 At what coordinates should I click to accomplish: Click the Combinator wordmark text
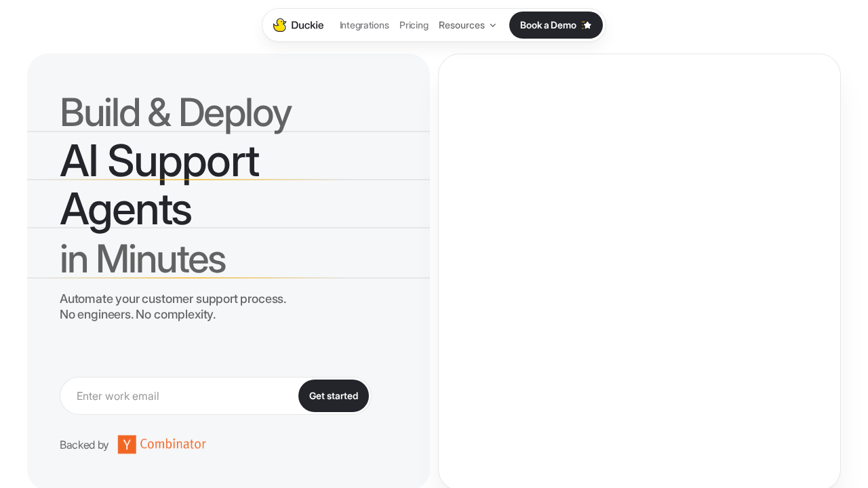coord(172,444)
